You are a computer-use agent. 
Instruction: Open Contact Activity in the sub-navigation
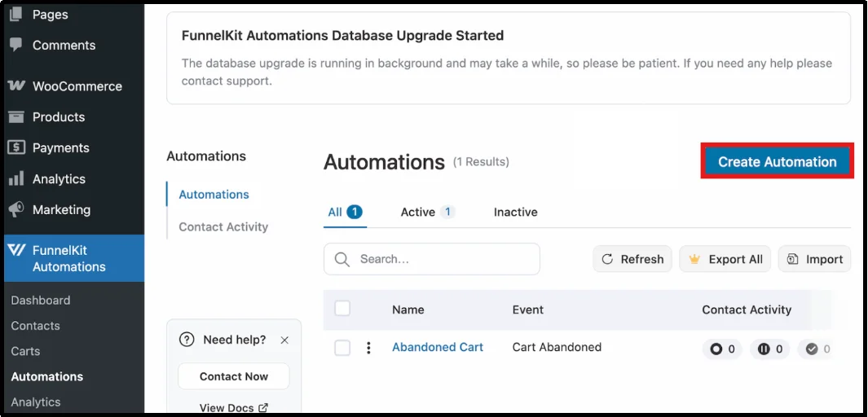click(223, 226)
